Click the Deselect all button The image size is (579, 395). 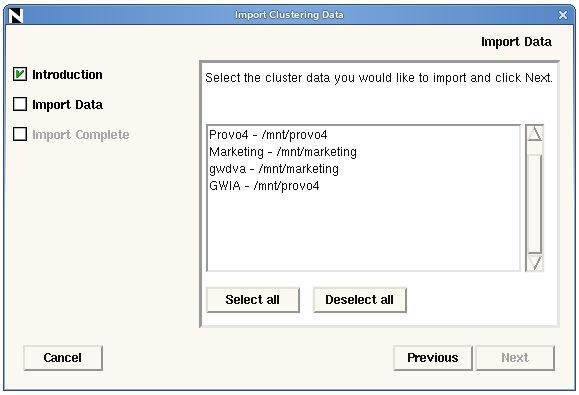pos(360,300)
